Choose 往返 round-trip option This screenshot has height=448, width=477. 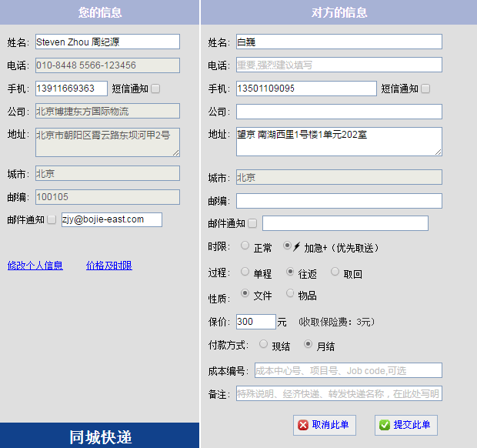290,271
